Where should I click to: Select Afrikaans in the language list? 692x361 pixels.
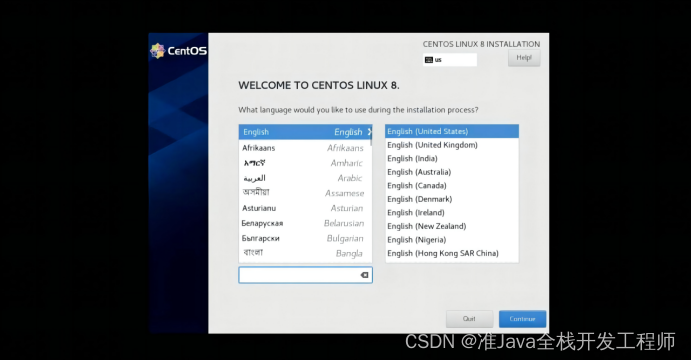click(x=305, y=148)
